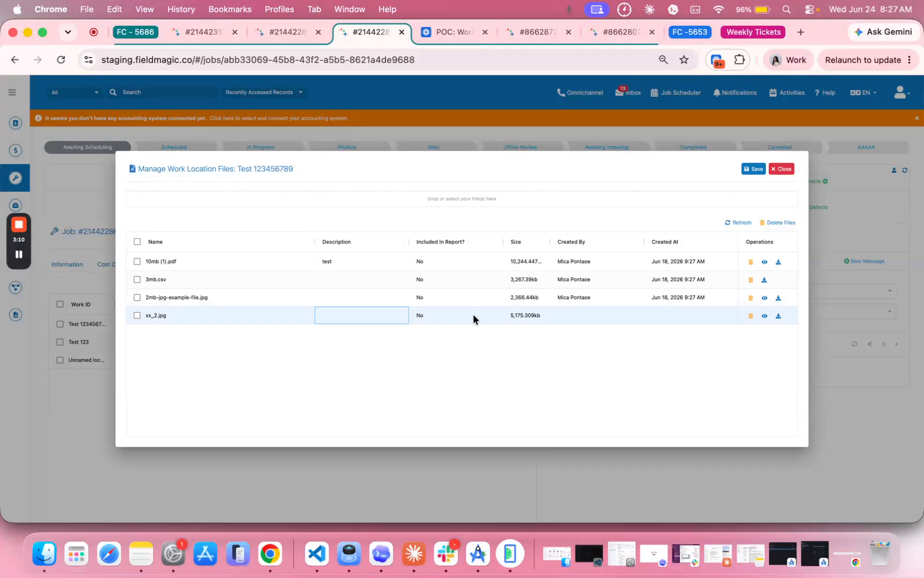Preview 2mb-jpg-example-file.jpg

click(764, 298)
